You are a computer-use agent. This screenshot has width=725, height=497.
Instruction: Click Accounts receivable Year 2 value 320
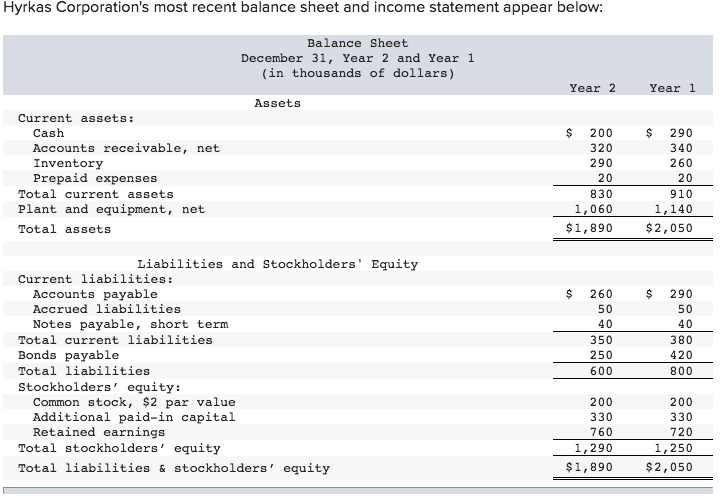(601, 148)
